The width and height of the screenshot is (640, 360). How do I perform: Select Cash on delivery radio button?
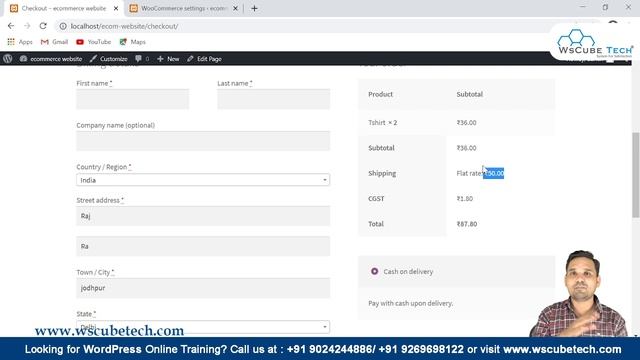pos(374,271)
